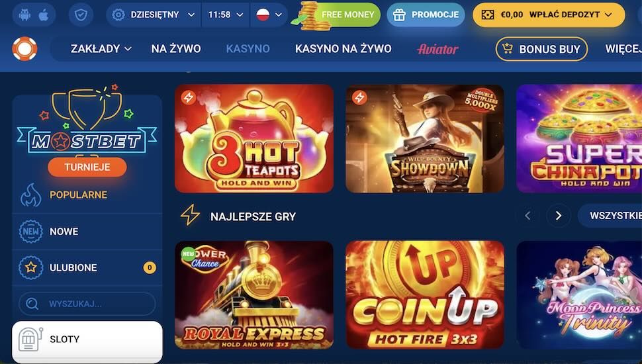Open the Kasyno na żywo tab

(x=343, y=49)
